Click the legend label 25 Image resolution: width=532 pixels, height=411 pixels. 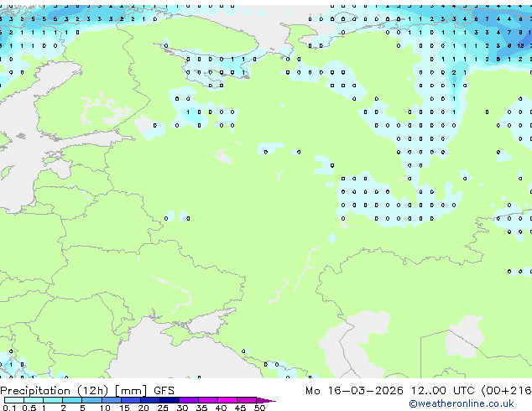point(163,408)
